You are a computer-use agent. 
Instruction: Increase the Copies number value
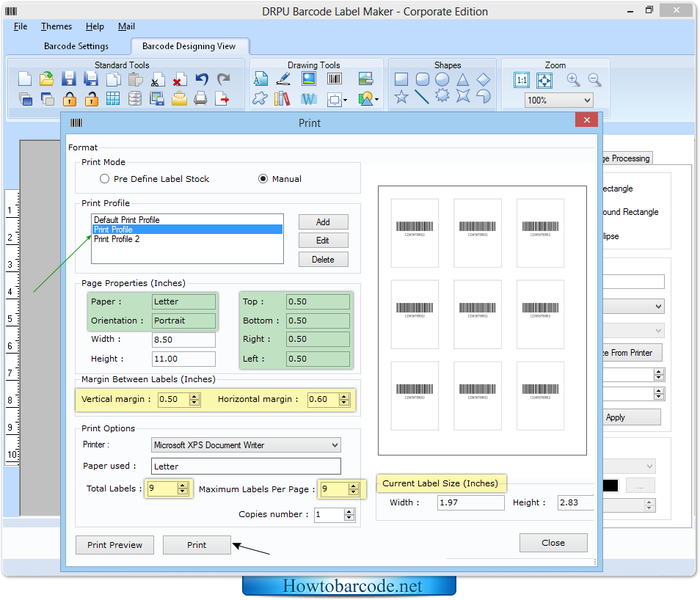(349, 511)
